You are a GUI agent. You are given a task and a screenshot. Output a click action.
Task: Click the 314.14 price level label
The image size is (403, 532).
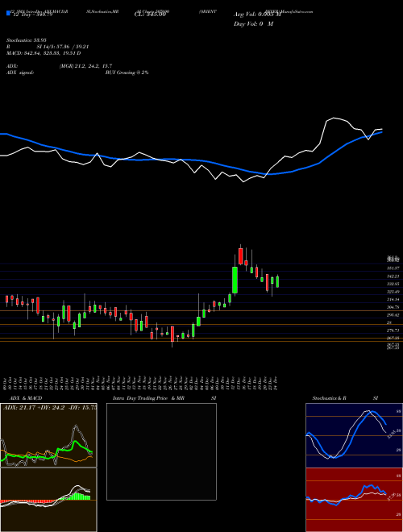click(394, 300)
